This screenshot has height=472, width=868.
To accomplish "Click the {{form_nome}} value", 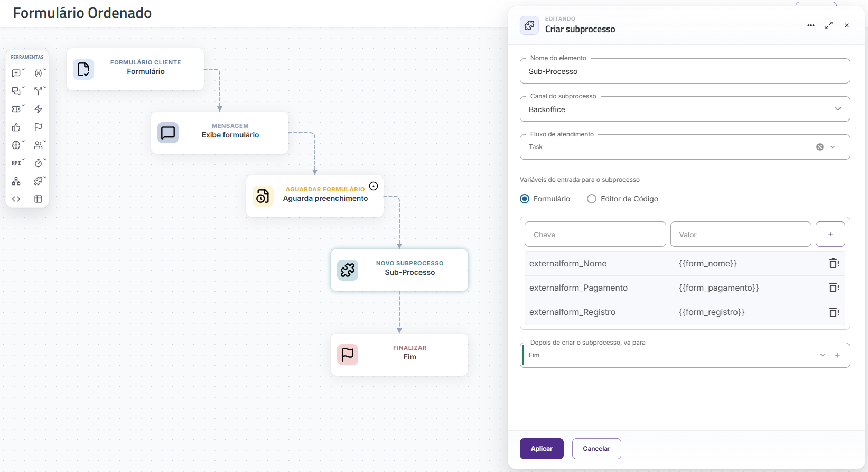I will tap(708, 263).
